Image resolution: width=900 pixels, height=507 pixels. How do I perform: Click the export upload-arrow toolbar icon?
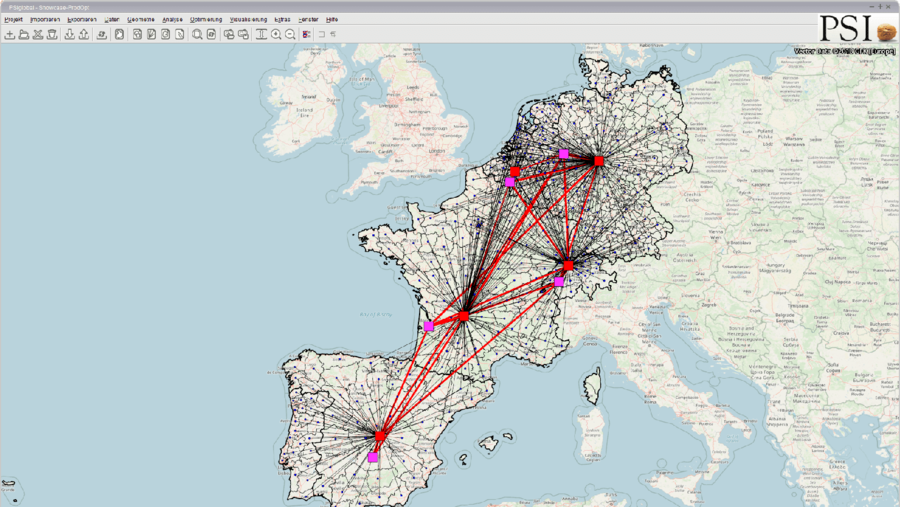pos(84,35)
